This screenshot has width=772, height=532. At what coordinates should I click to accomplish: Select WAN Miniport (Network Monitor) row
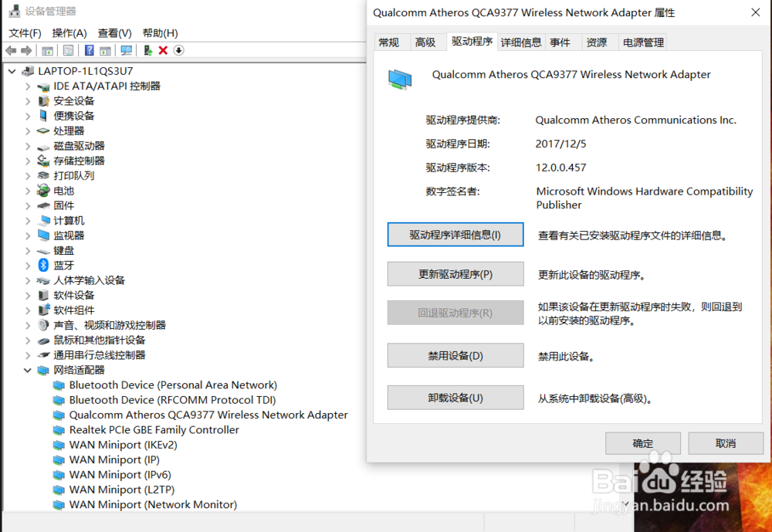coord(153,504)
